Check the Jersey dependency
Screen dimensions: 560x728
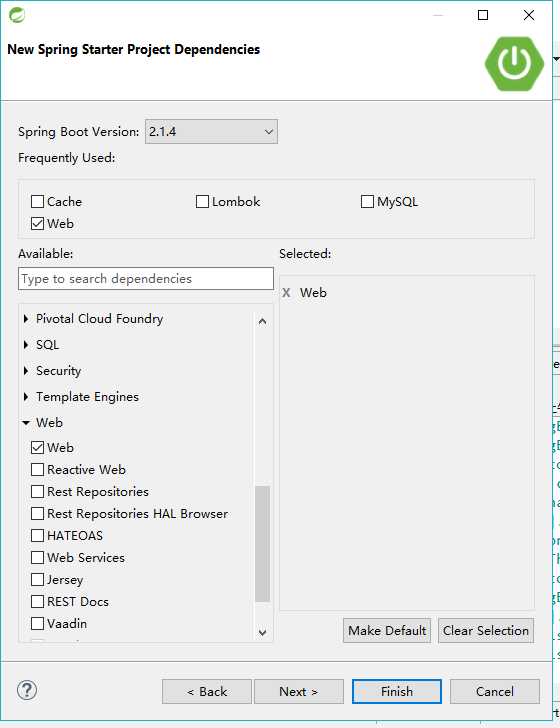click(x=37, y=579)
